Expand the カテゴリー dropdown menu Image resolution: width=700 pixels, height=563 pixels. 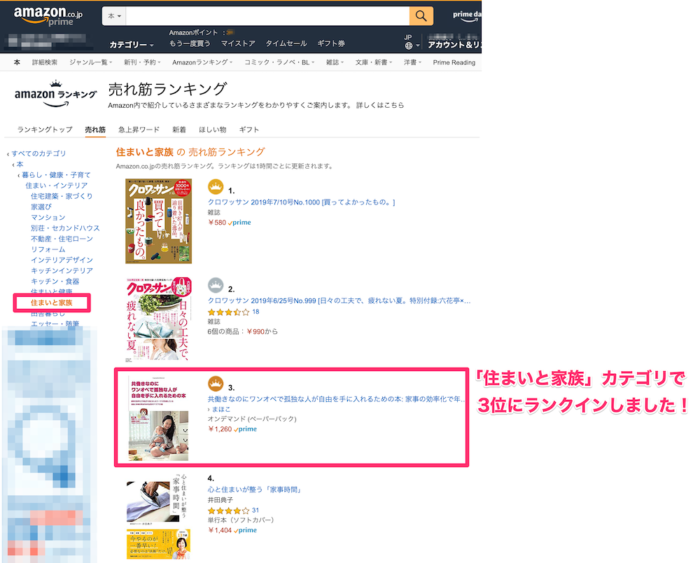(132, 45)
